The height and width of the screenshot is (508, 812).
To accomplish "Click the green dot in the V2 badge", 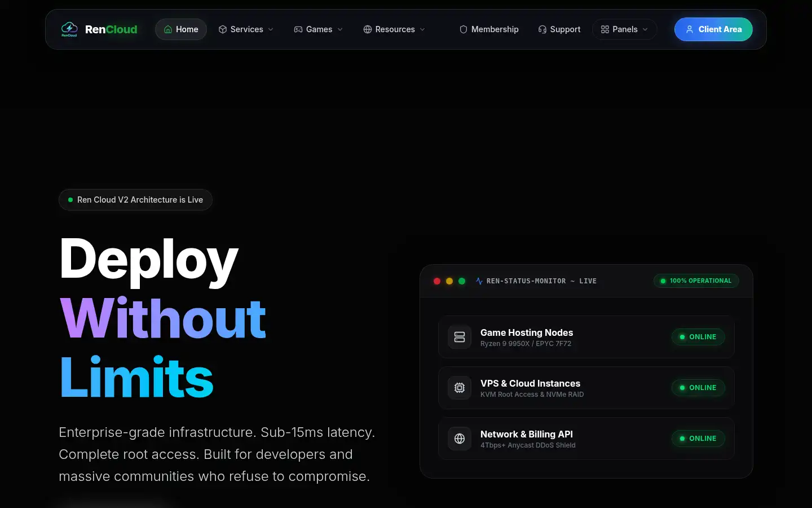I will pos(70,200).
